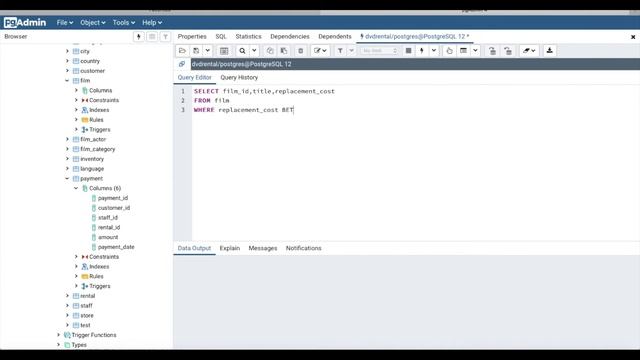Switch to the Dependencies tab
The image size is (640, 360).
tap(290, 36)
